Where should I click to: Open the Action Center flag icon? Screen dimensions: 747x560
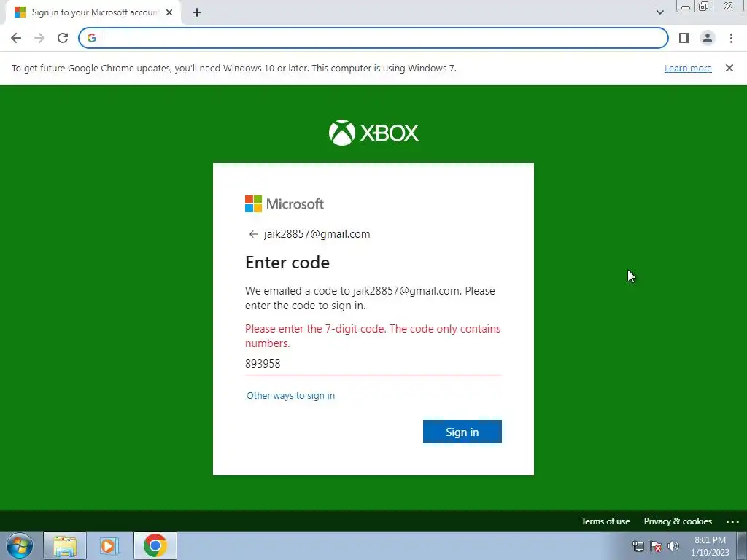pyautogui.click(x=656, y=546)
